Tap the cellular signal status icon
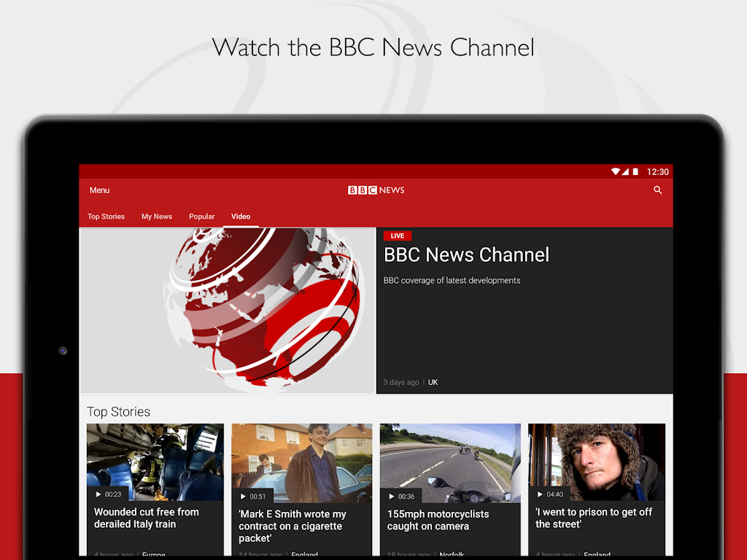 (625, 171)
